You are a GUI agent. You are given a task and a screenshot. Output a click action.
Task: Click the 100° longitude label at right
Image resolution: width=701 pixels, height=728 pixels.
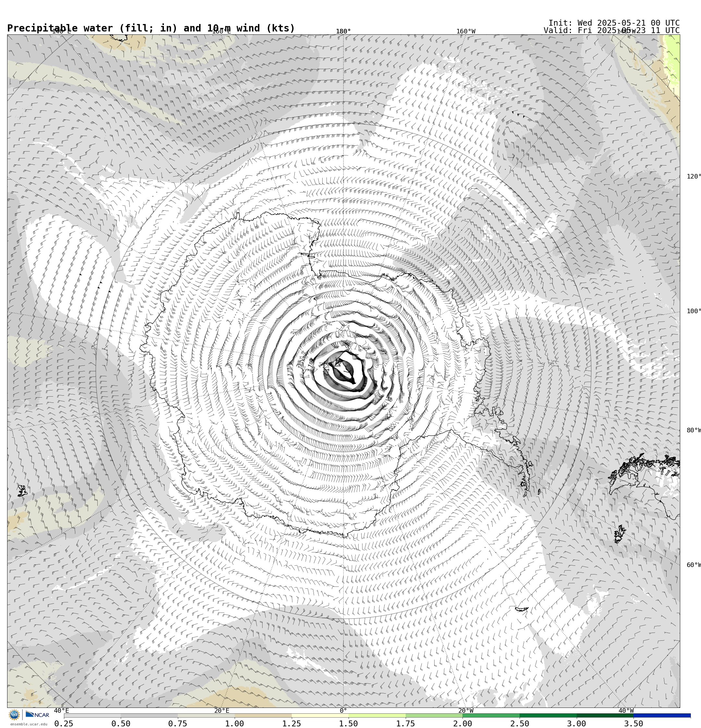tap(694, 311)
